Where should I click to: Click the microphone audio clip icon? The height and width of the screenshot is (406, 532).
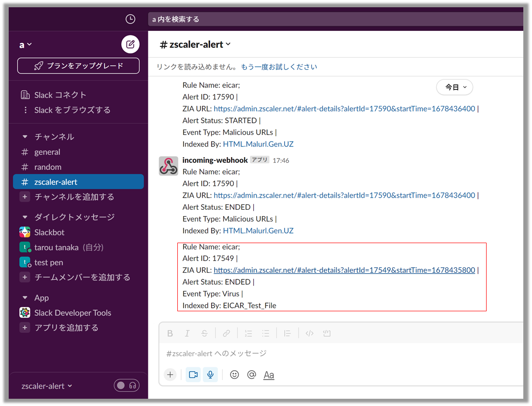tap(210, 375)
